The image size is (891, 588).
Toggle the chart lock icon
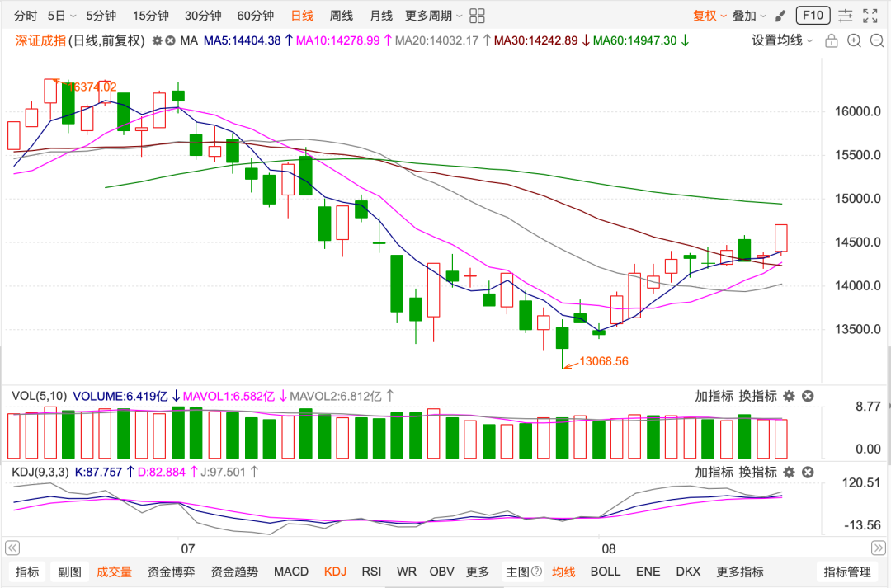pyautogui.click(x=832, y=41)
